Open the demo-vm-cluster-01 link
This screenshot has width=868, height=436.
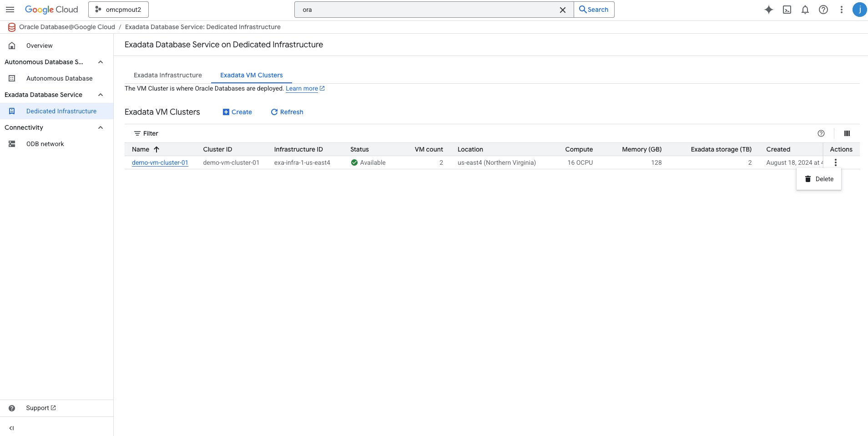(x=160, y=162)
